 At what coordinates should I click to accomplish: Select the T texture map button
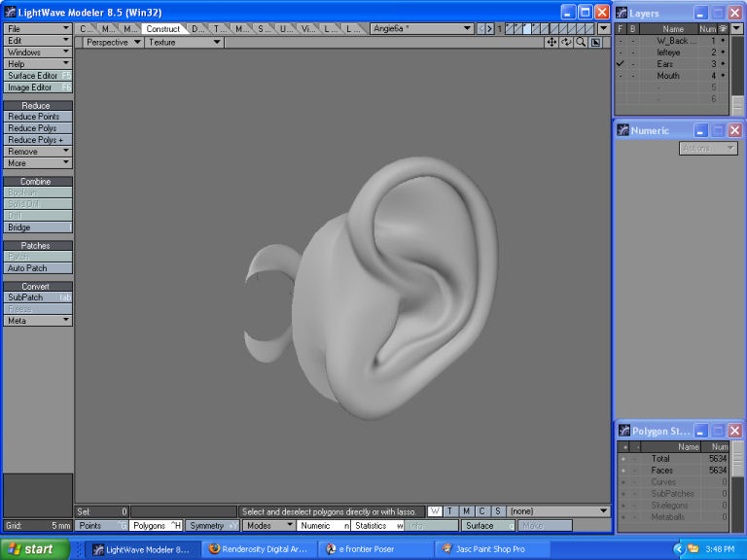pyautogui.click(x=451, y=511)
